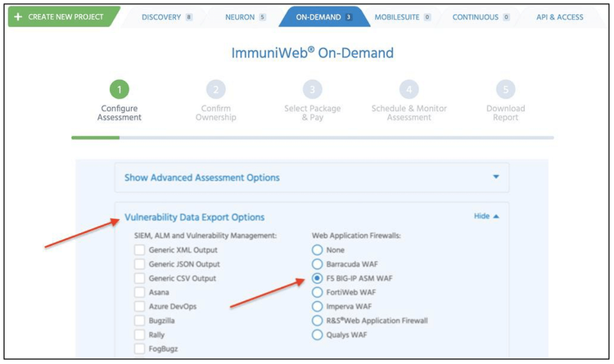Check the Asana export option
The width and height of the screenshot is (614, 364).
pos(139,292)
